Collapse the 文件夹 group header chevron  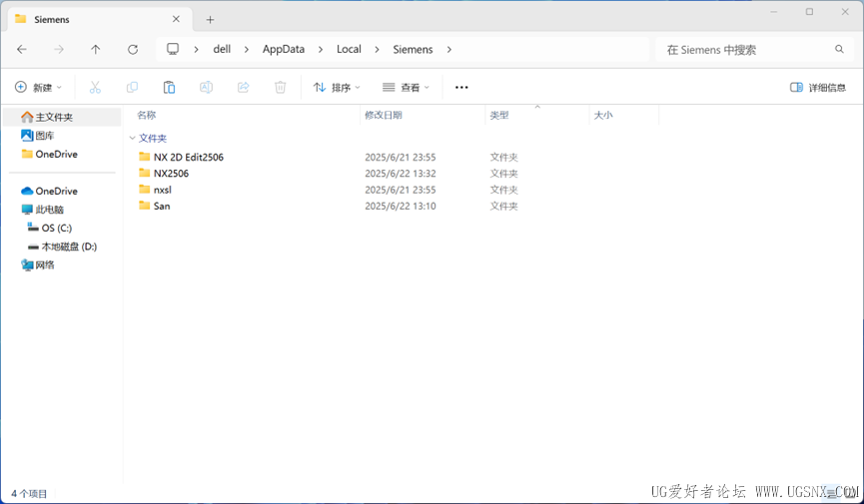[132, 138]
